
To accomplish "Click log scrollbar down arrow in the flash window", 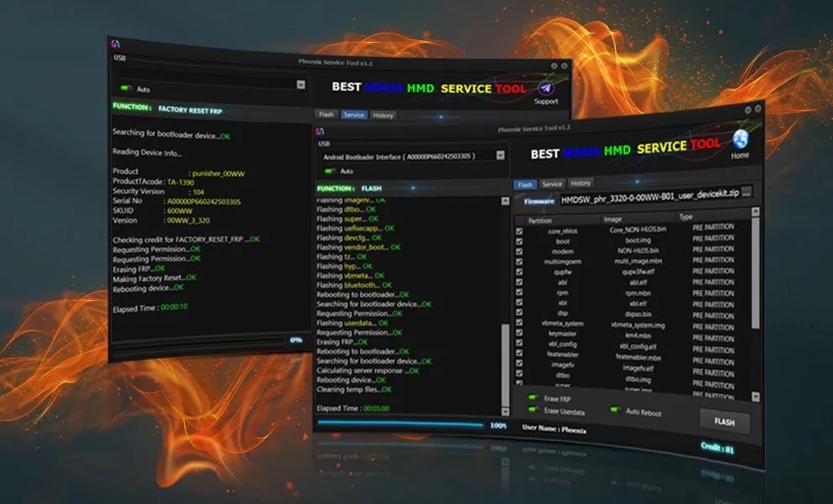I will point(504,412).
